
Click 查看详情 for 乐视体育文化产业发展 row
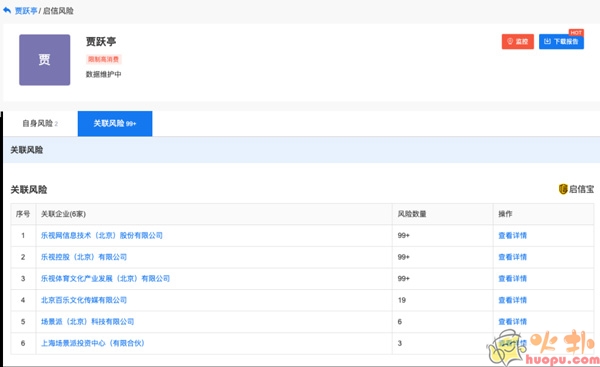point(512,278)
